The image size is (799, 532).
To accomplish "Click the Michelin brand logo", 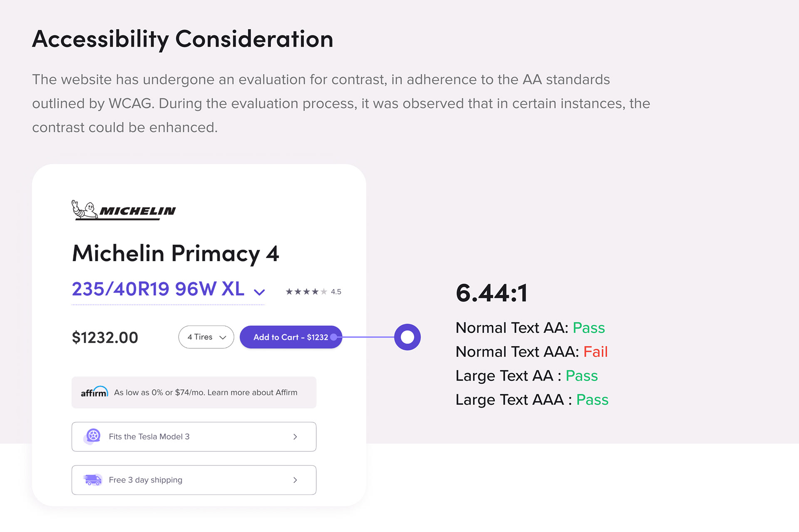I will click(124, 210).
